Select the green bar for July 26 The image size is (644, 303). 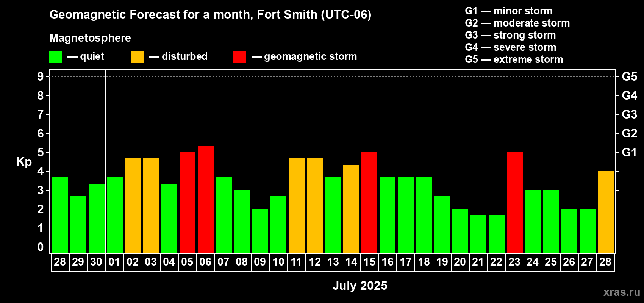click(569, 231)
